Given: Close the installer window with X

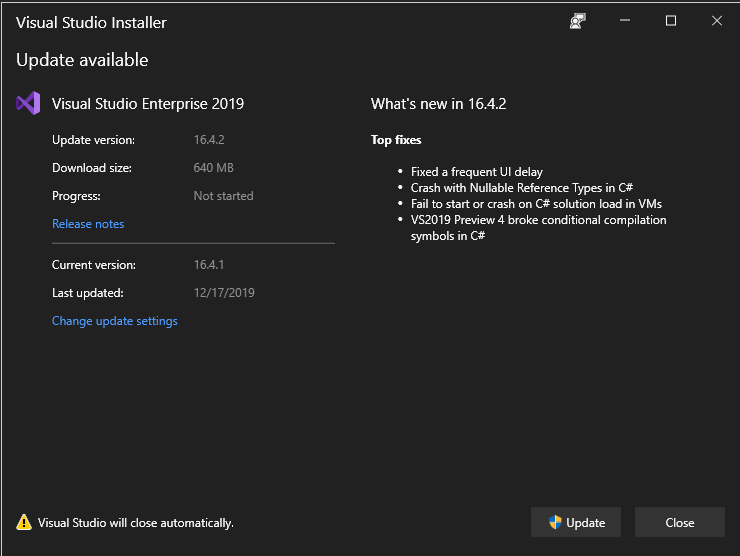Looking at the screenshot, I should 717,21.
